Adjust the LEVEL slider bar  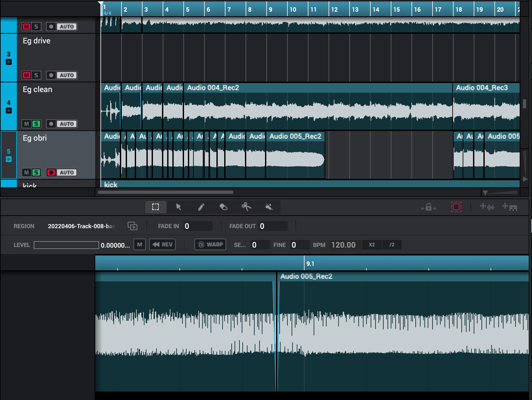tap(66, 245)
